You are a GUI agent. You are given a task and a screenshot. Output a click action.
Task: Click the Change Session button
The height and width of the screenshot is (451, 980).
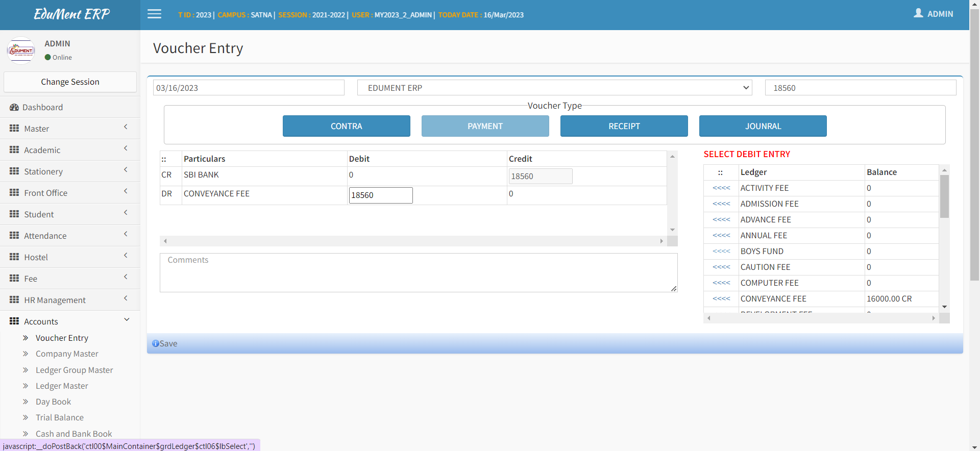70,82
